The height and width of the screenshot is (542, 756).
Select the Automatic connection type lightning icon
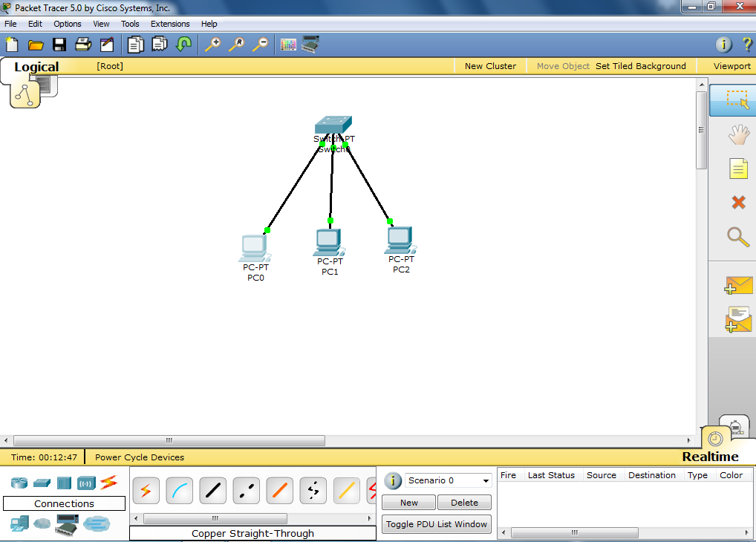pos(146,491)
